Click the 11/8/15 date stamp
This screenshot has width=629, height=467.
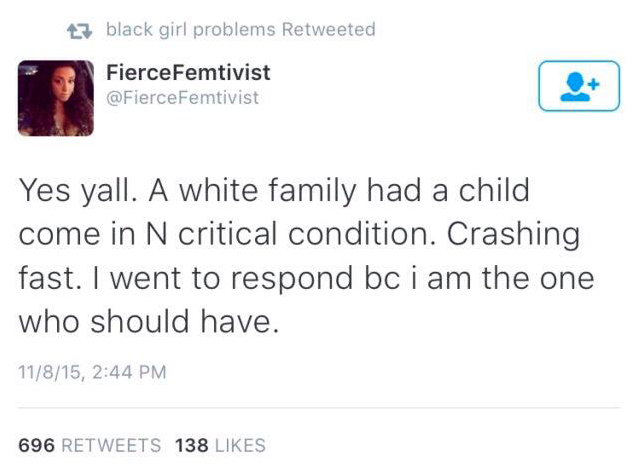click(52, 373)
